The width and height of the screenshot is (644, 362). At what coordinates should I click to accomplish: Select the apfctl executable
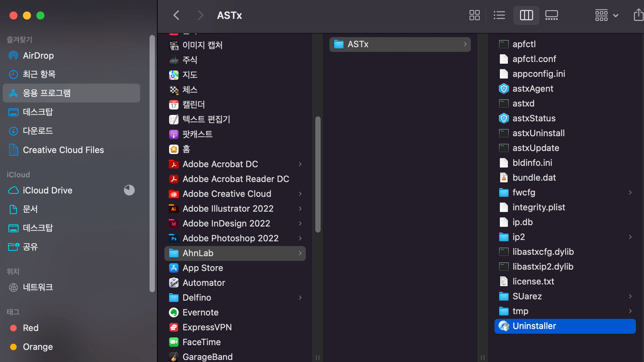pyautogui.click(x=565, y=44)
